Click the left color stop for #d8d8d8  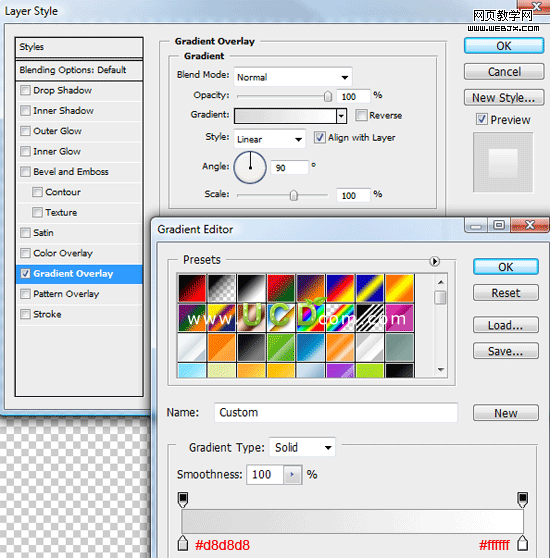(x=183, y=543)
